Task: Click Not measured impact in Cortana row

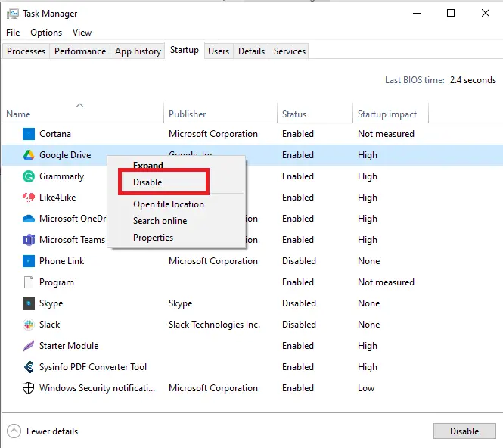Action: click(x=386, y=134)
